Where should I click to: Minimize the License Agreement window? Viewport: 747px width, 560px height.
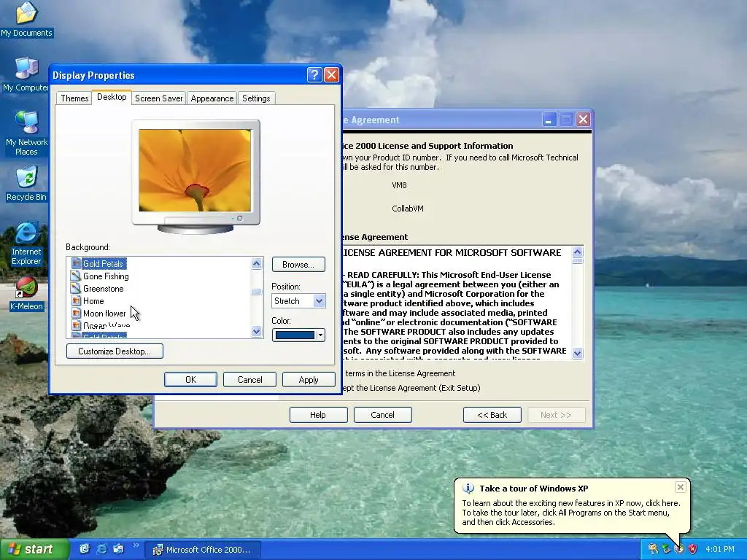549,120
